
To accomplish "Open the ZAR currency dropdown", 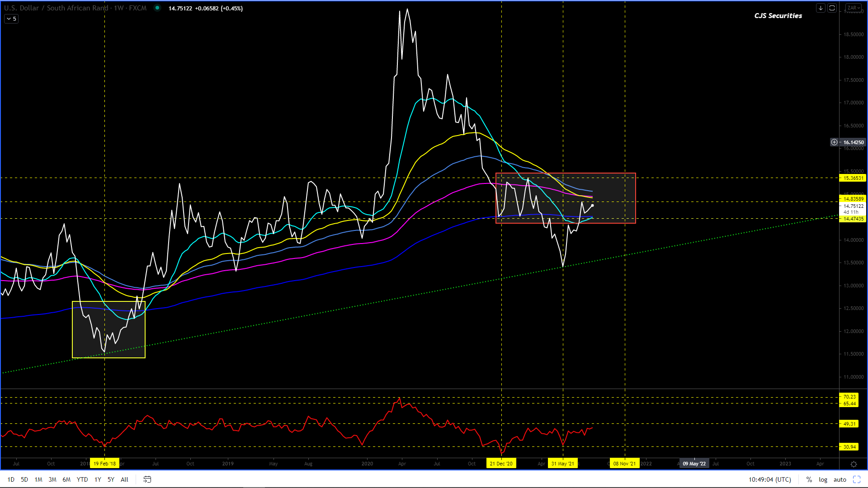I will coord(854,8).
